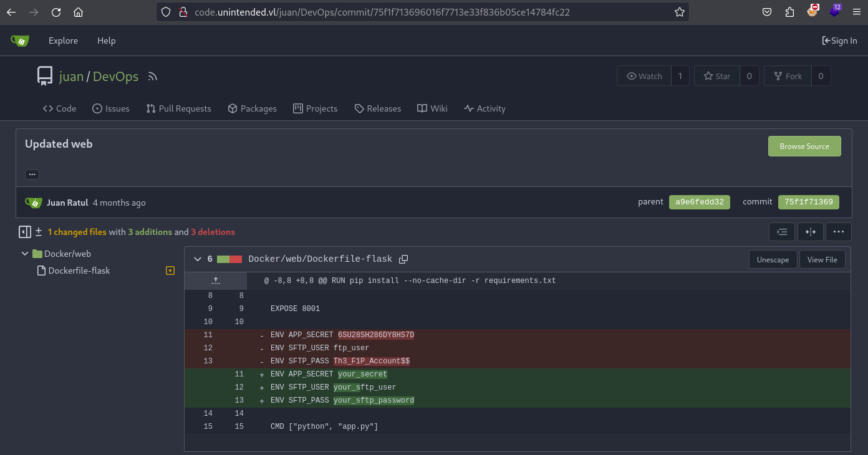Open the repository RSS feed icon
The height and width of the screenshot is (455, 868).
[153, 77]
